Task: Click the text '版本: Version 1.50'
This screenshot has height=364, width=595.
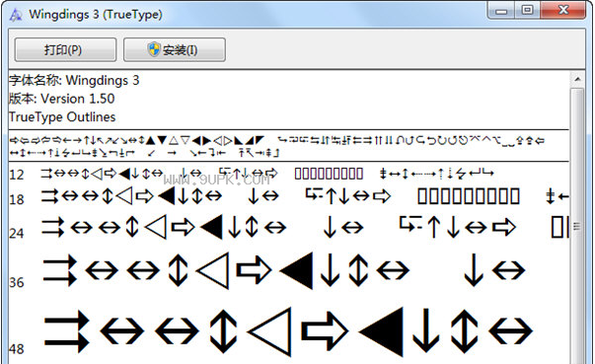Action: 62,99
